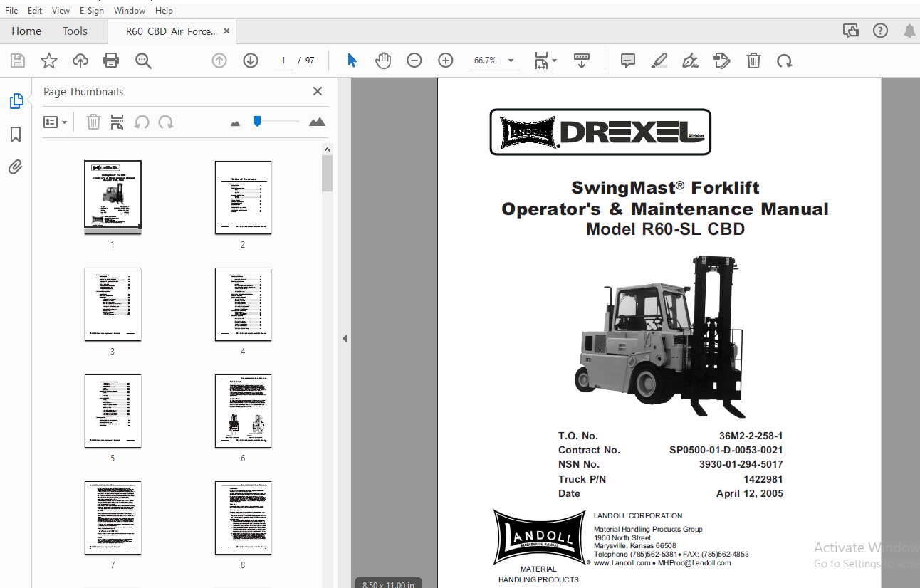
Task: Close the Page Thumbnails panel
Action: click(318, 91)
